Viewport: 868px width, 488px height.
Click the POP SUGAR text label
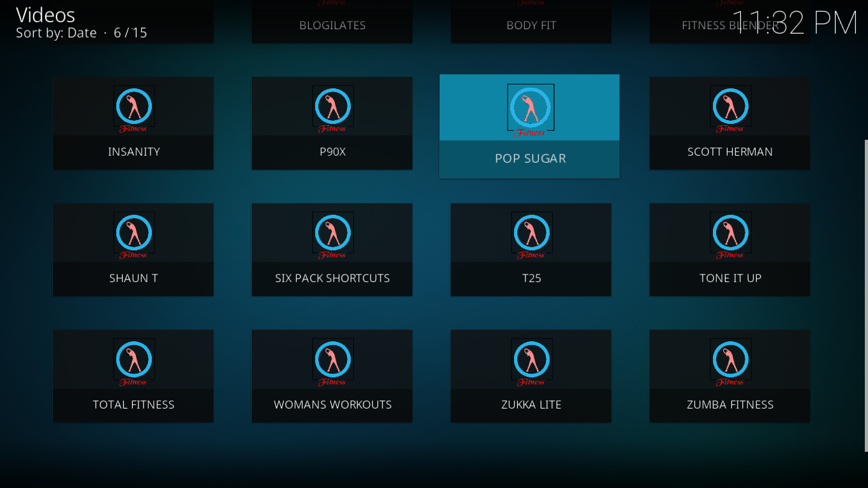pyautogui.click(x=531, y=159)
